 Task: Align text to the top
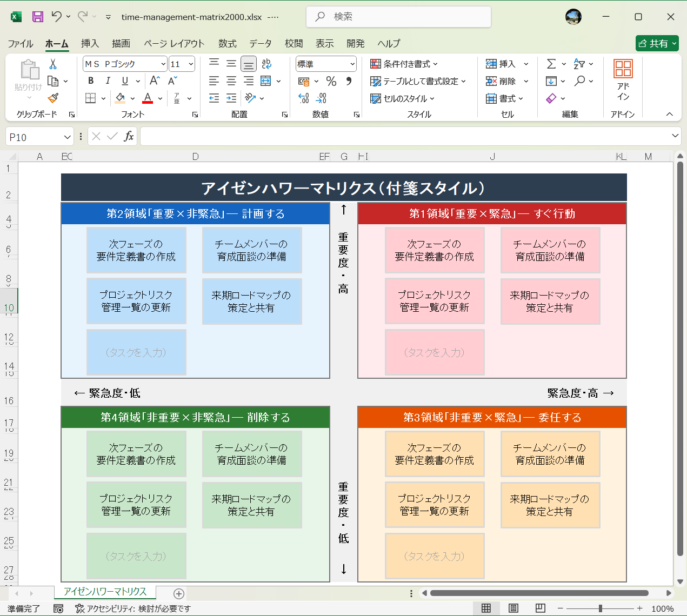[x=214, y=64]
